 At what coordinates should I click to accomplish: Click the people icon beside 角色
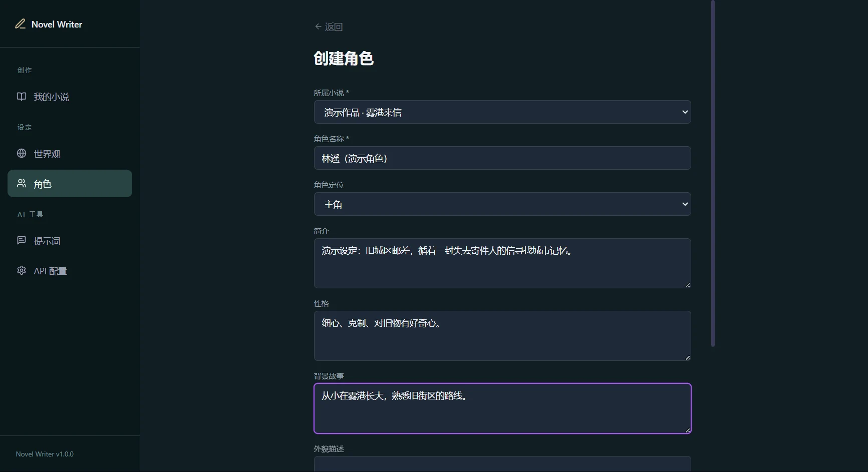coord(22,183)
